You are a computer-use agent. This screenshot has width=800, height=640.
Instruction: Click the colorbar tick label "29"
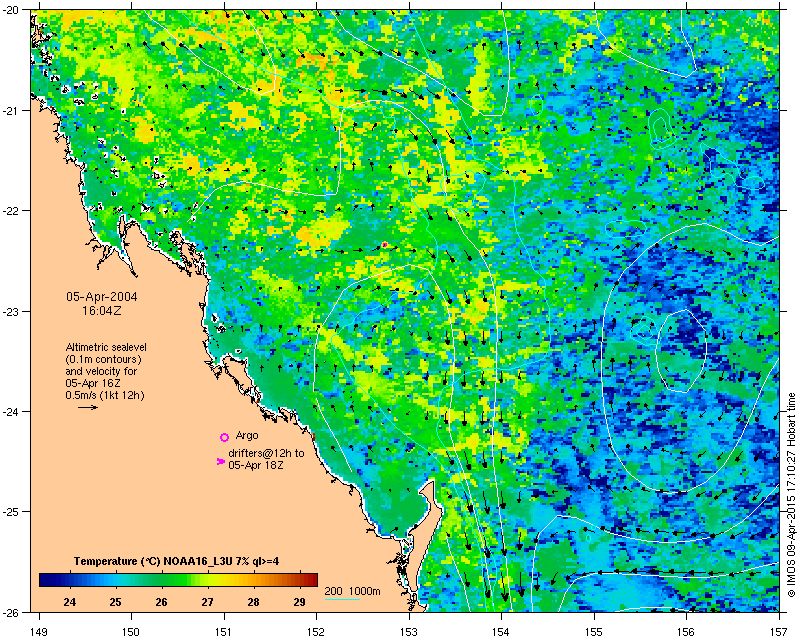299,602
